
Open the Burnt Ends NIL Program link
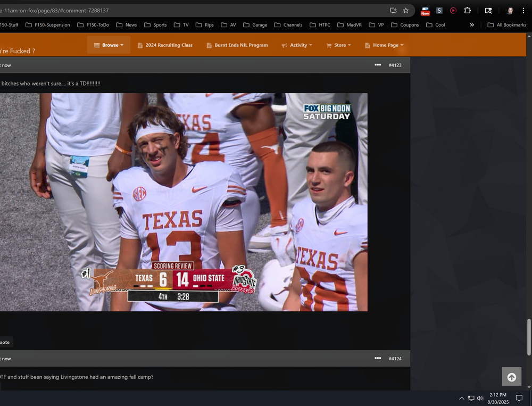[x=237, y=45]
